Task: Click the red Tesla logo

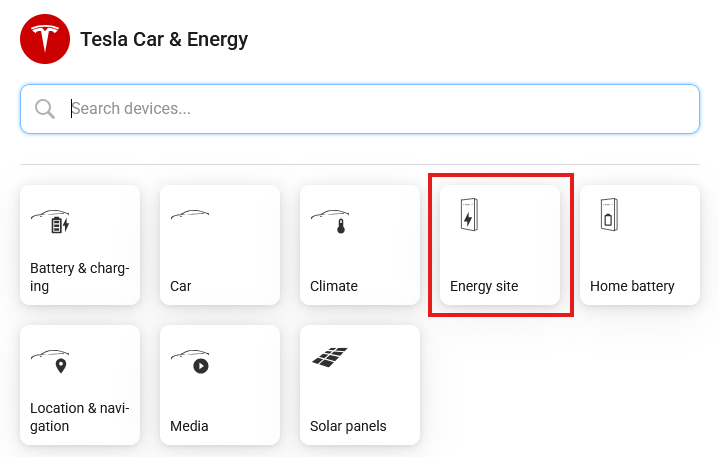Action: coord(45,39)
